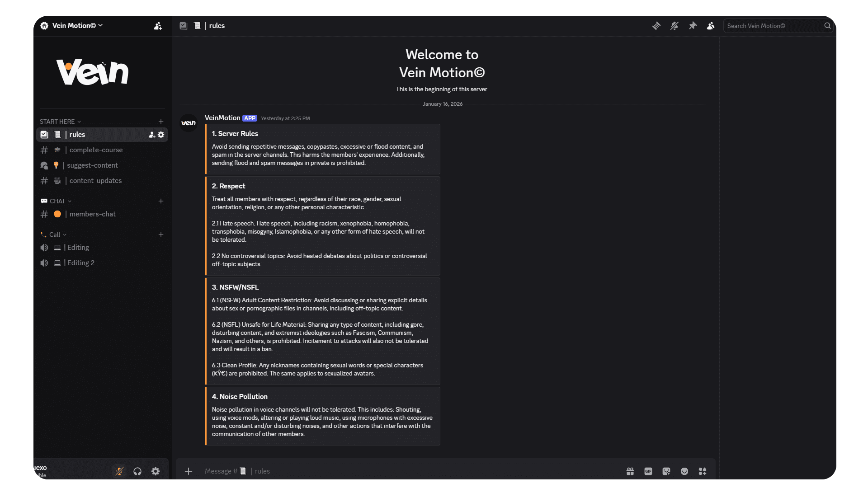
Task: Toggle headphones deafen button
Action: [137, 471]
